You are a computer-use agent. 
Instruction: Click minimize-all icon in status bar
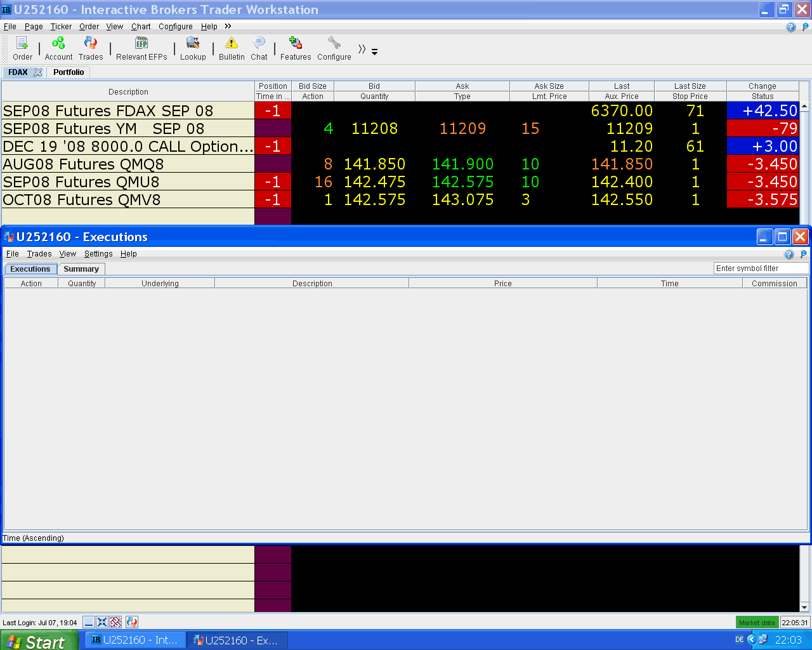[89, 622]
